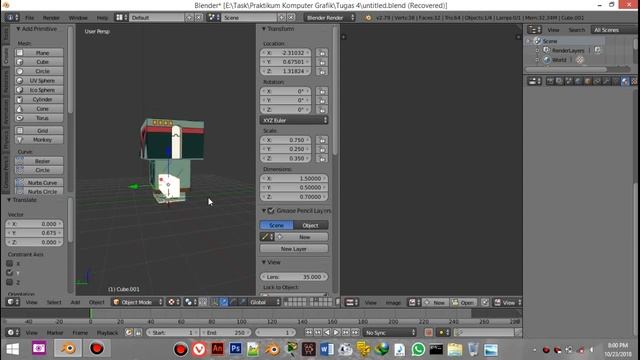Open the timeline Playback menu
640x360 pixels.
click(x=107, y=333)
